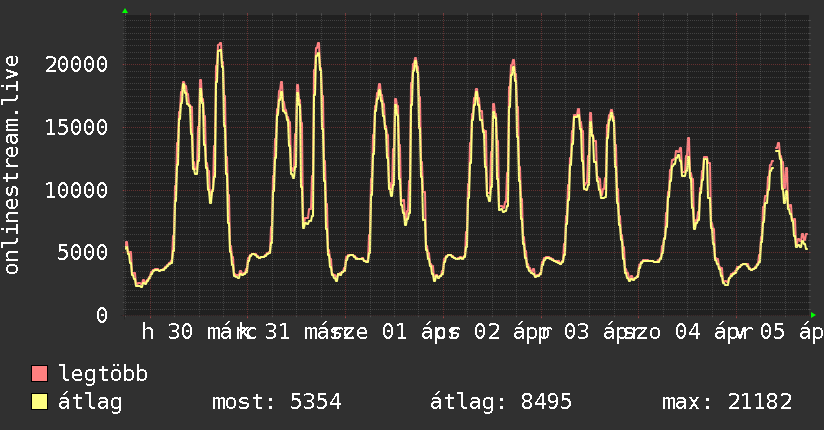
Task: Click the 03 date label on x-axis
Action: [576, 332]
